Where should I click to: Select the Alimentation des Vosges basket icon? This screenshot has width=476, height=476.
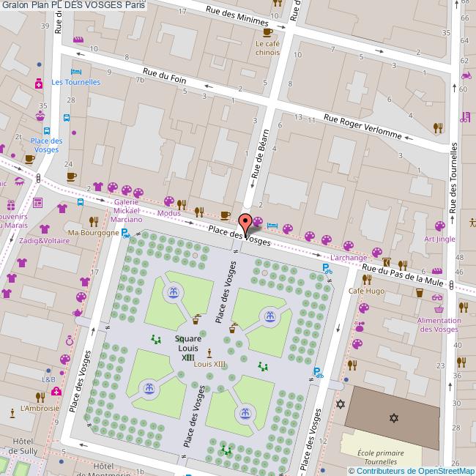coord(438,298)
